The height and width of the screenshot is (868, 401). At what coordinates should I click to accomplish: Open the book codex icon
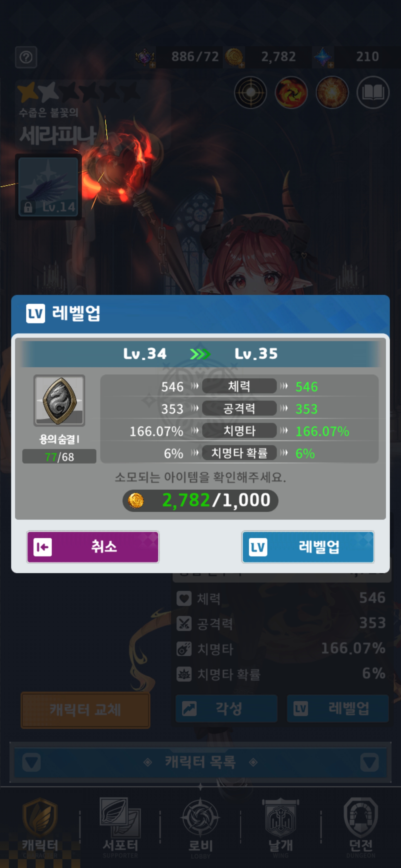pyautogui.click(x=373, y=92)
